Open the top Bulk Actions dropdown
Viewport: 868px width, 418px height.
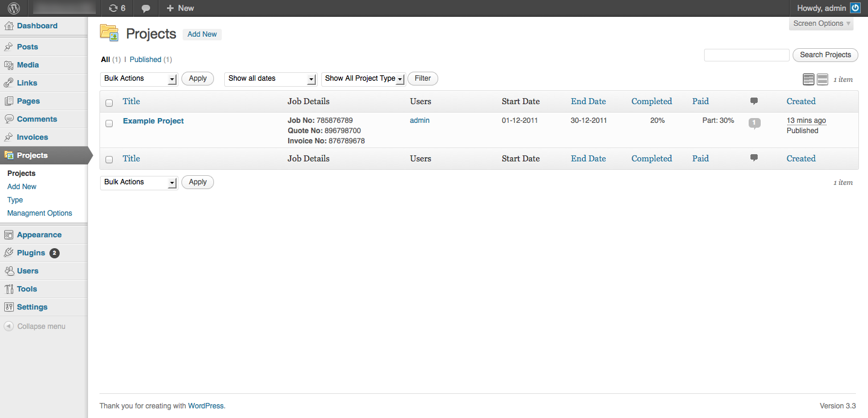click(x=139, y=79)
